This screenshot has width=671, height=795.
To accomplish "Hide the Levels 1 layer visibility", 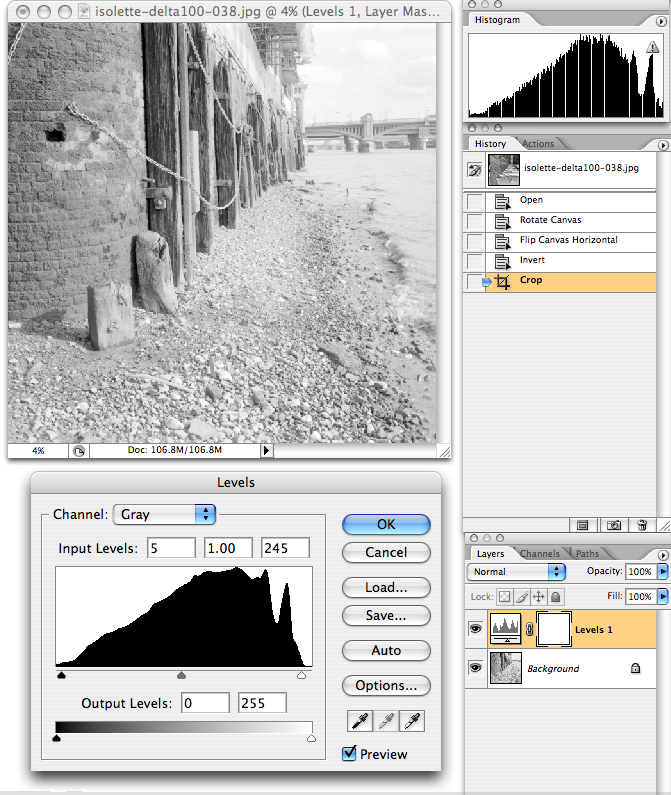I will 475,629.
